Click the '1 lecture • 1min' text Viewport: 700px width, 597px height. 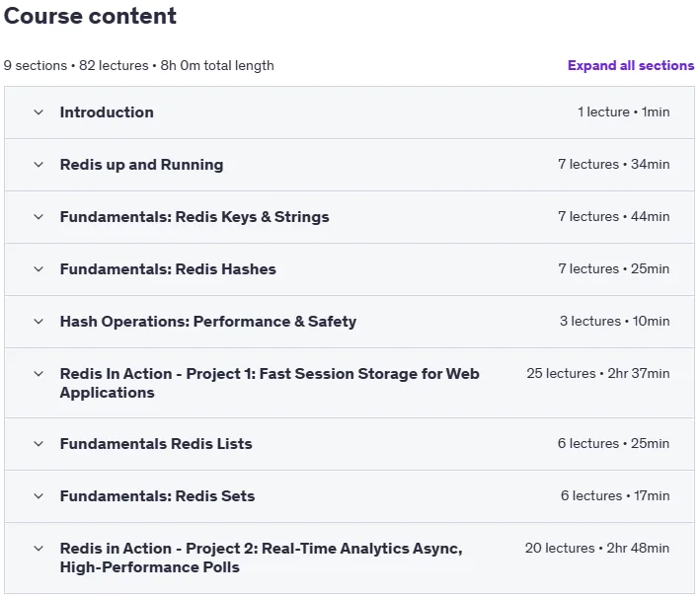(x=624, y=112)
